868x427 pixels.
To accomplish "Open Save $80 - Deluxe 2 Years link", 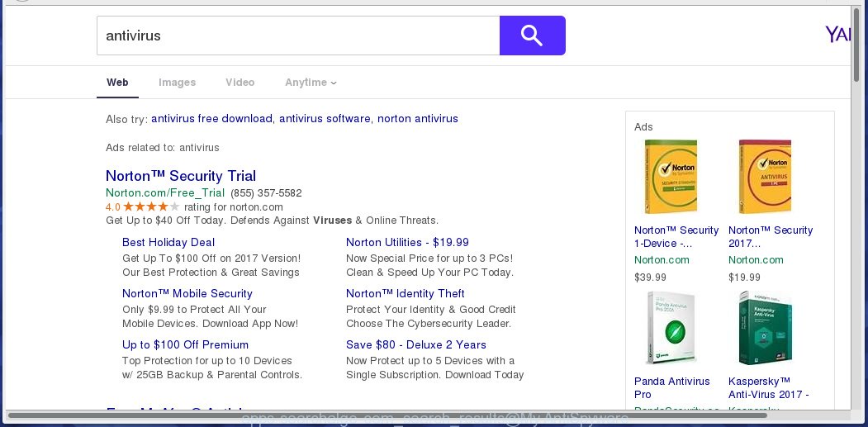I will pyautogui.click(x=416, y=344).
